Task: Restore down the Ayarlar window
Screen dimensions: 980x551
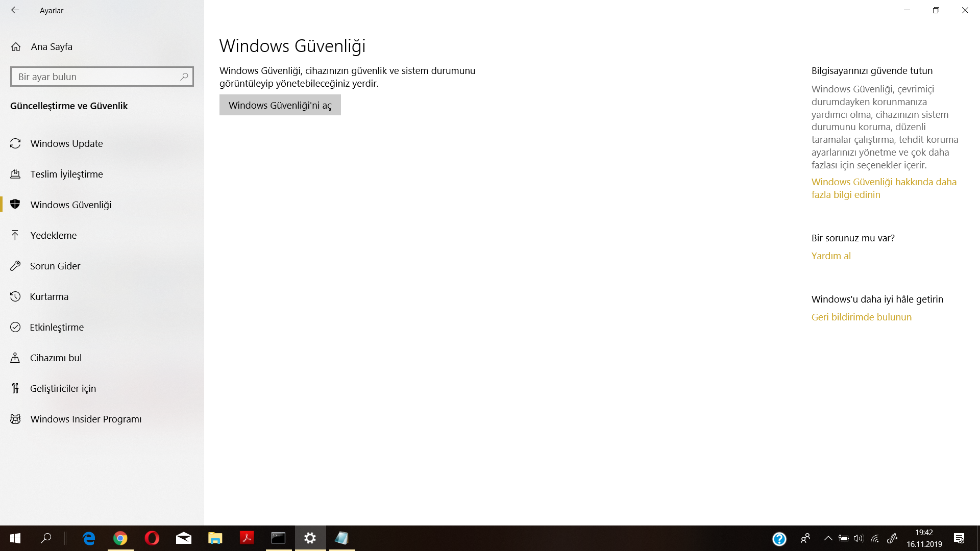Action: tap(936, 10)
